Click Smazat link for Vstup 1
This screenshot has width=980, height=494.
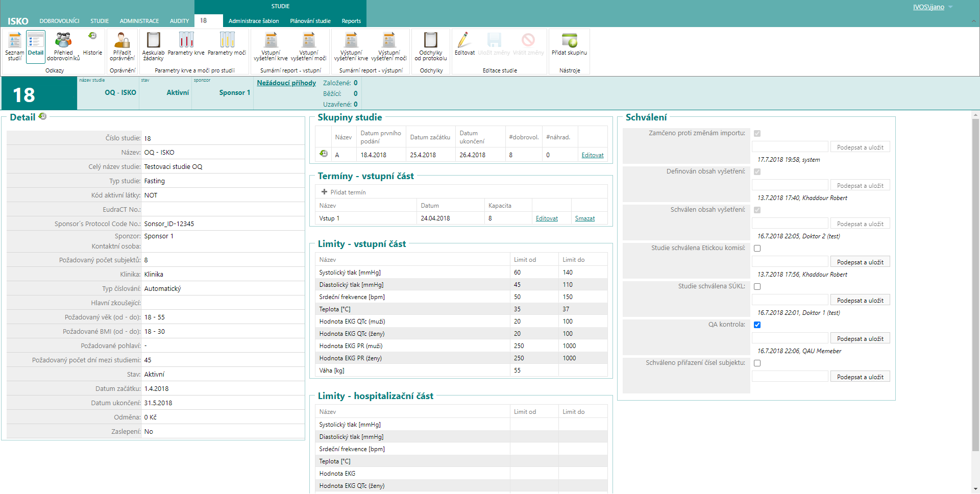coord(585,218)
